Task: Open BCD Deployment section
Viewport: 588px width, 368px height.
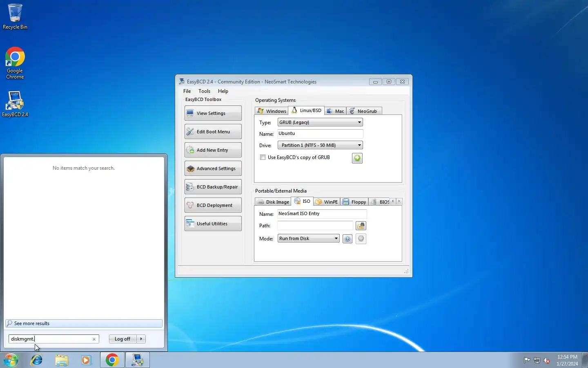Action: 213,205
